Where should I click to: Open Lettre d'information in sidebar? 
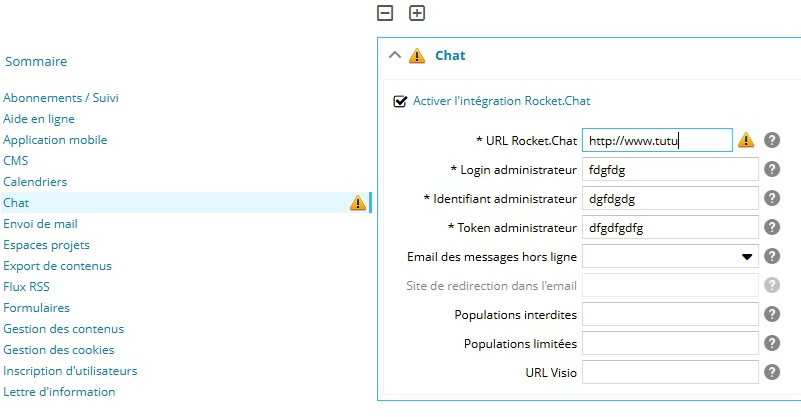pyautogui.click(x=59, y=392)
